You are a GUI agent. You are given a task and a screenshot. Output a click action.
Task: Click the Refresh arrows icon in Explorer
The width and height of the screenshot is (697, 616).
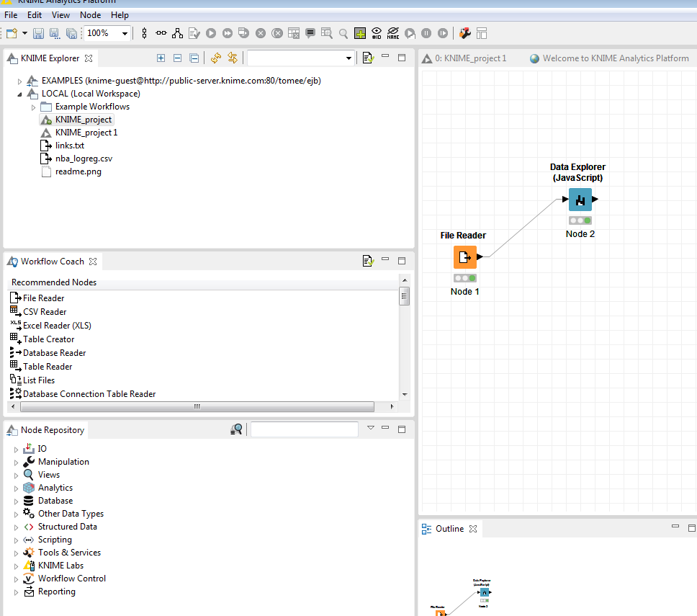216,58
